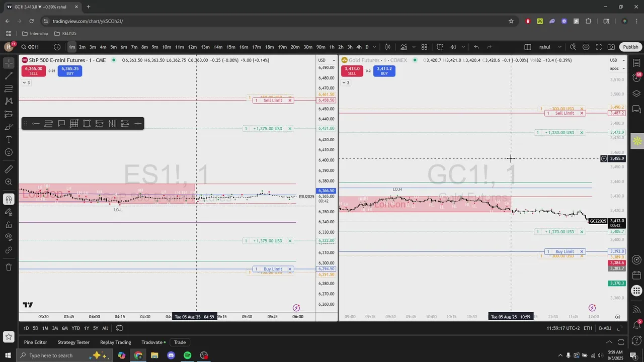Open the Pine Editor tab

(x=35, y=342)
